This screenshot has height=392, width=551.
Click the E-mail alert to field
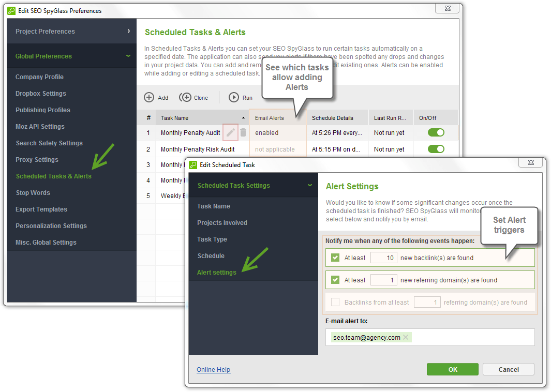(x=430, y=337)
